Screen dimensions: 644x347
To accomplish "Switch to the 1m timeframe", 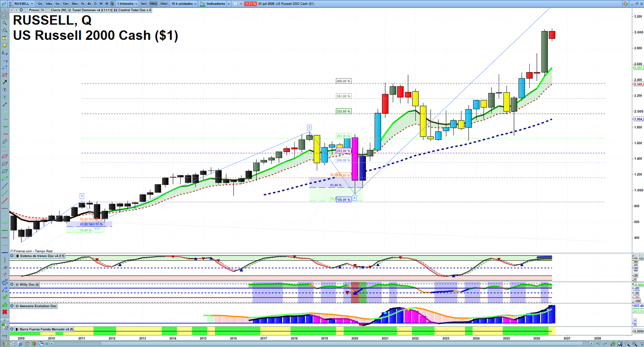I will (x=58, y=4).
